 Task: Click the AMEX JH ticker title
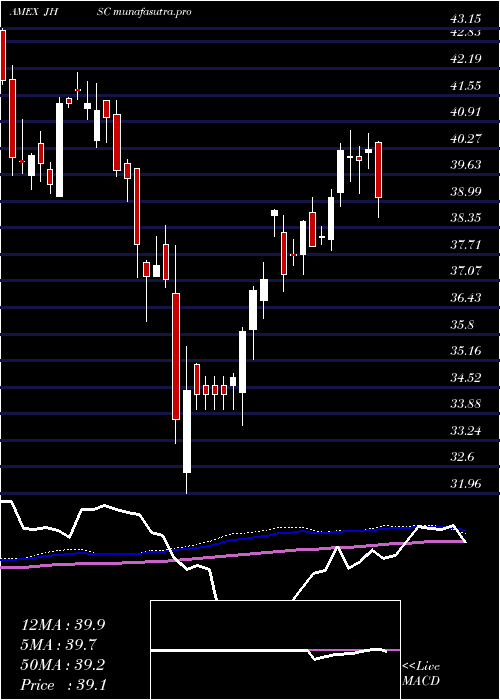[x=35, y=12]
